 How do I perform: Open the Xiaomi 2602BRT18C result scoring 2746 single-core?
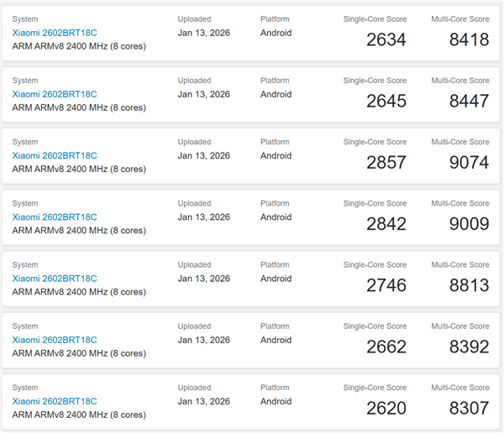click(55, 278)
